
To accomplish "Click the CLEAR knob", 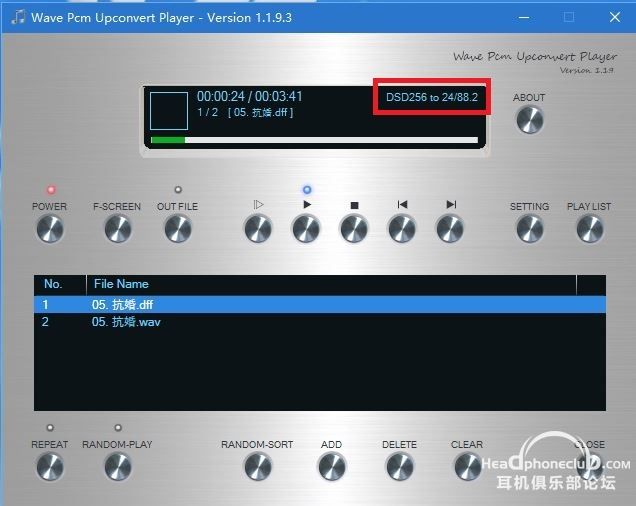I will 467,467.
